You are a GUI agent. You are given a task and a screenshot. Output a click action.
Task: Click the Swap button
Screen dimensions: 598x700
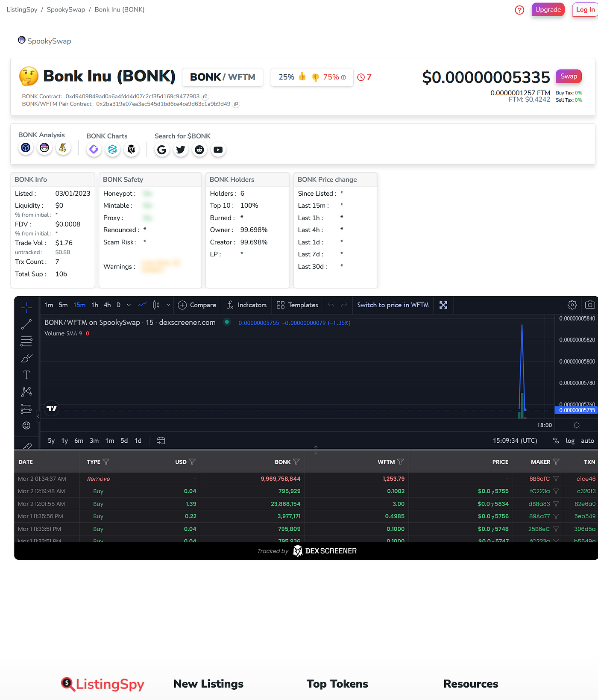click(x=569, y=76)
